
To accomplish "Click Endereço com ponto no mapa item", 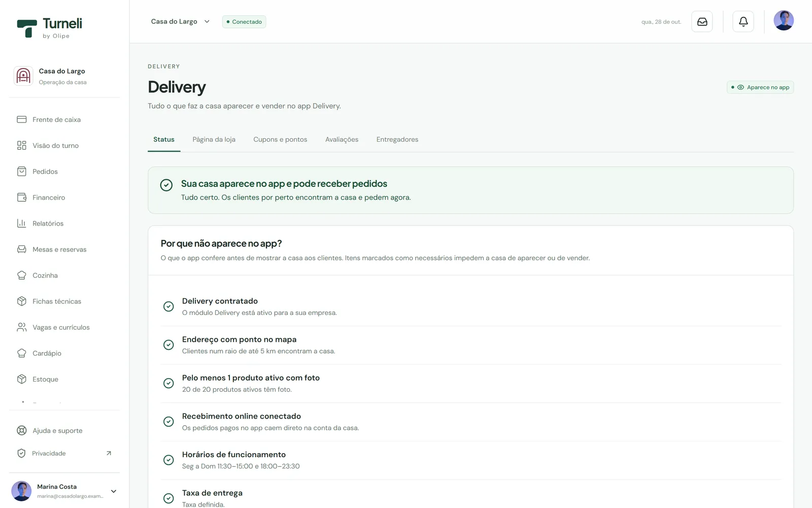I will 470,345.
